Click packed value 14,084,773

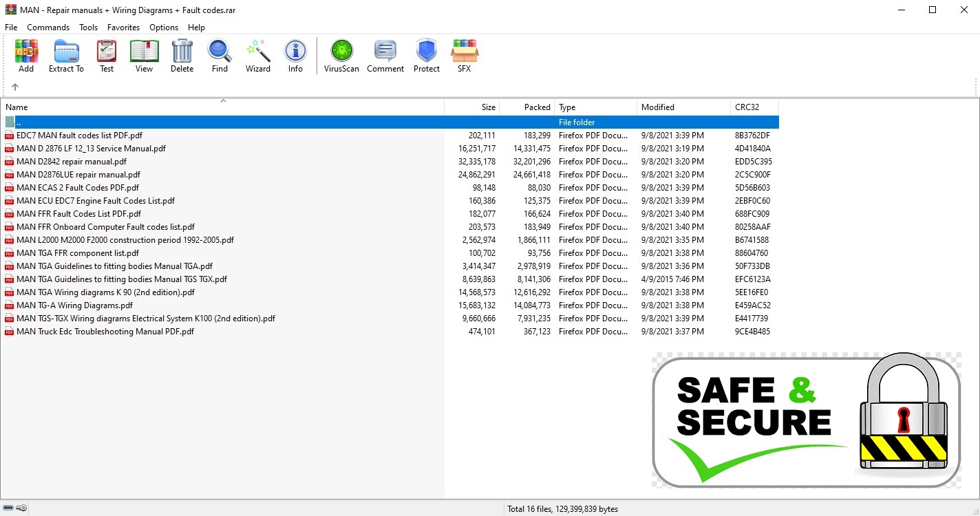pyautogui.click(x=532, y=305)
